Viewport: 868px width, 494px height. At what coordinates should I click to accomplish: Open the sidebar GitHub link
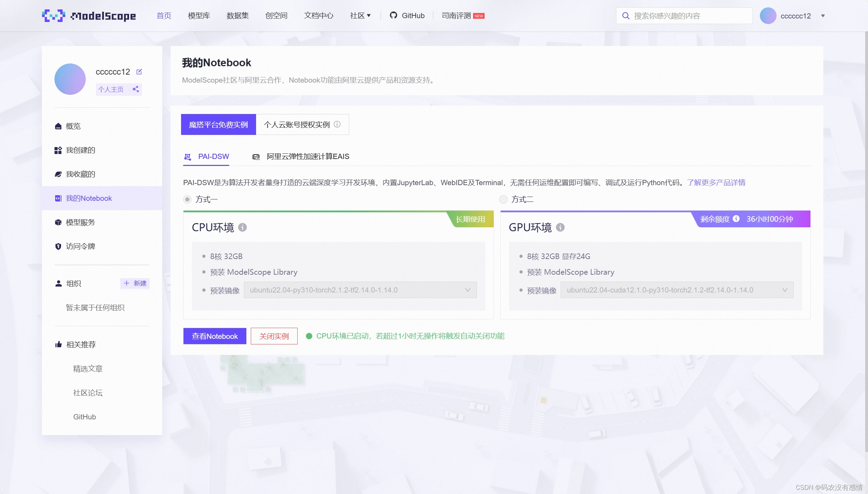point(84,417)
